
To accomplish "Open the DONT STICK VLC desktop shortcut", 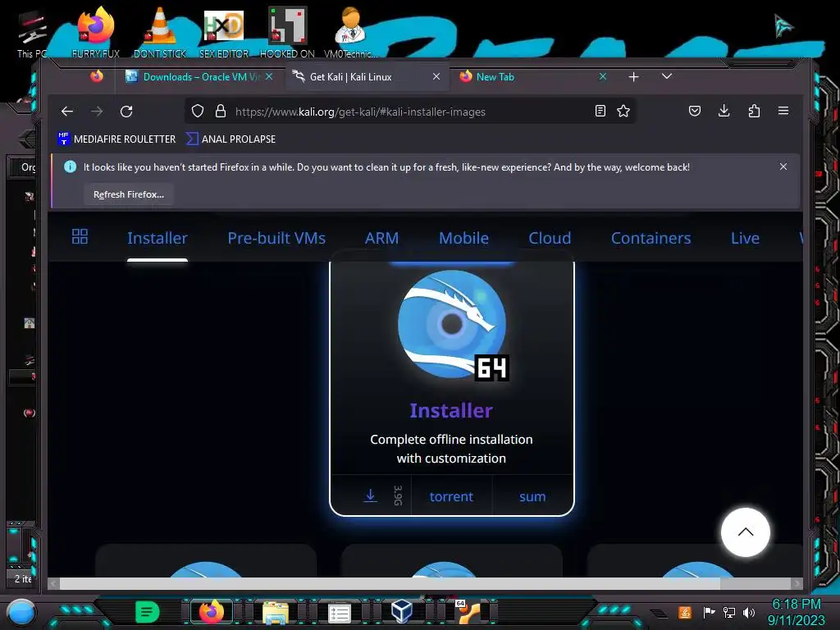I will coord(160,33).
